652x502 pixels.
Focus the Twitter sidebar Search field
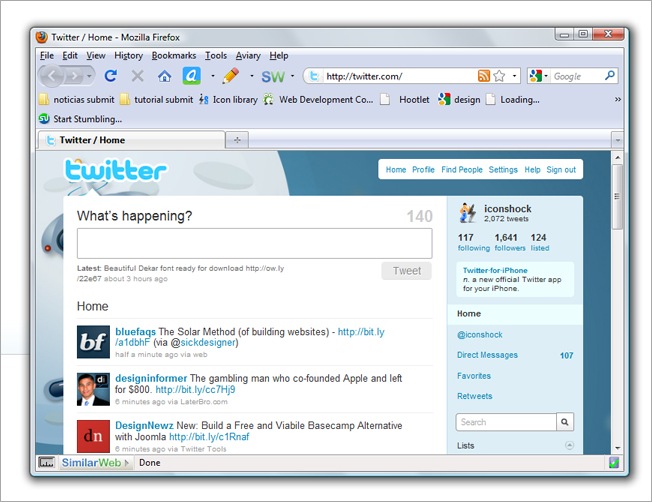[x=506, y=422]
